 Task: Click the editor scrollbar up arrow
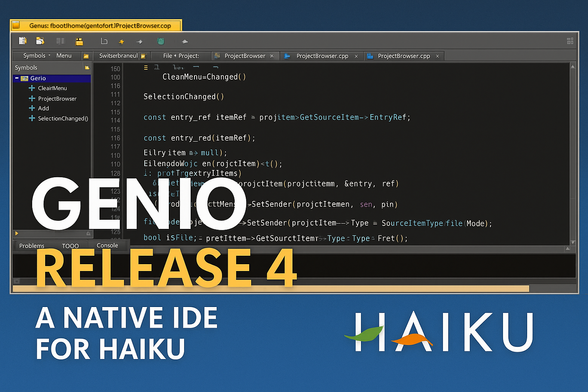coord(573,67)
